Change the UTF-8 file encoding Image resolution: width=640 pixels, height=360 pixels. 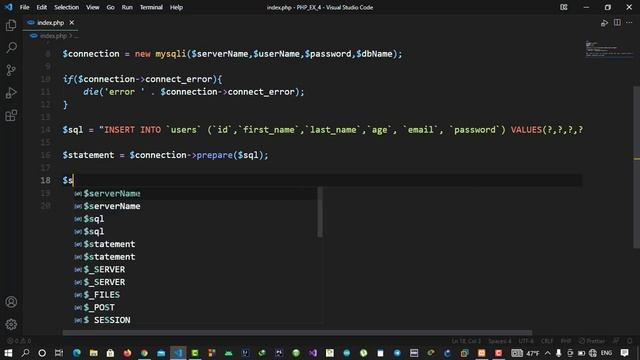pos(526,341)
